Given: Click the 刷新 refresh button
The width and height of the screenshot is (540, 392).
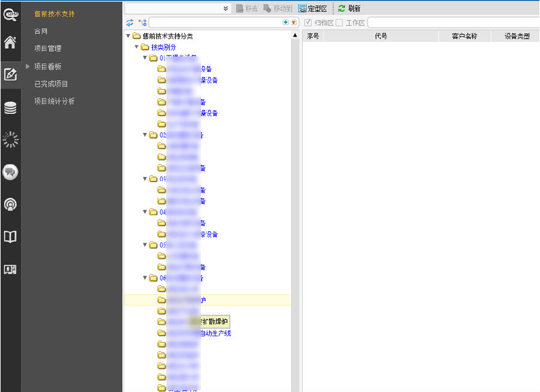Looking at the screenshot, I should coord(349,8).
